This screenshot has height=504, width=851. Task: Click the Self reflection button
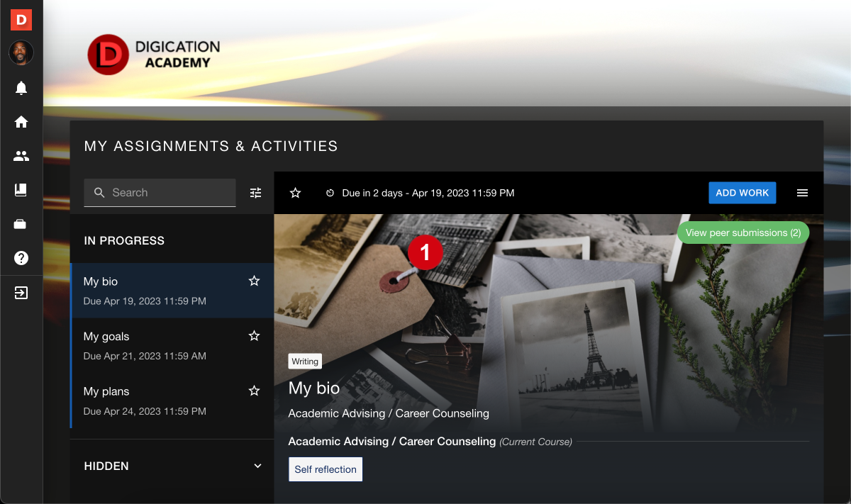click(326, 469)
